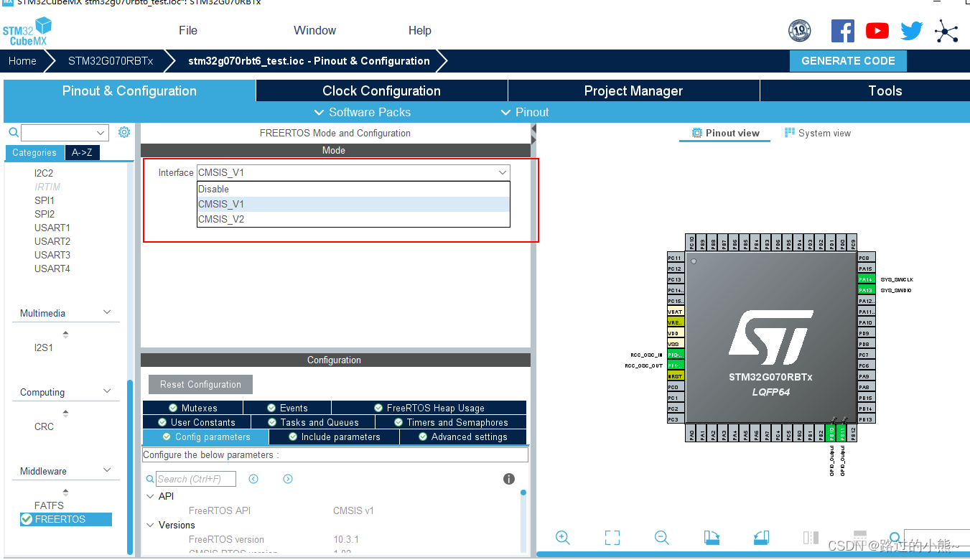The height and width of the screenshot is (560, 970).
Task: Click in the parameter Search (Ctrl+F) field
Action: [x=196, y=479]
